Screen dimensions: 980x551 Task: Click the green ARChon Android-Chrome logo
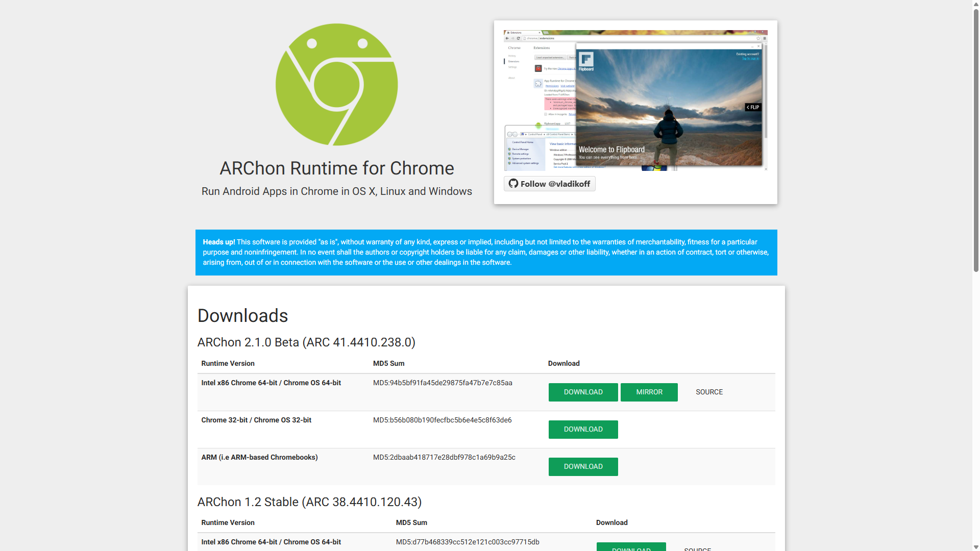(x=336, y=85)
